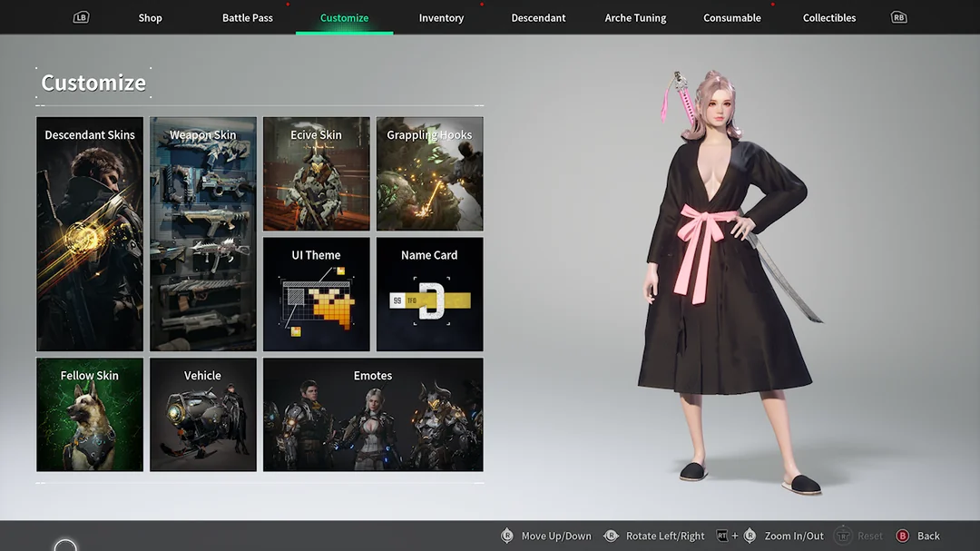Switch to the Battle Pass tab
This screenshot has width=980, height=551.
[x=248, y=17]
